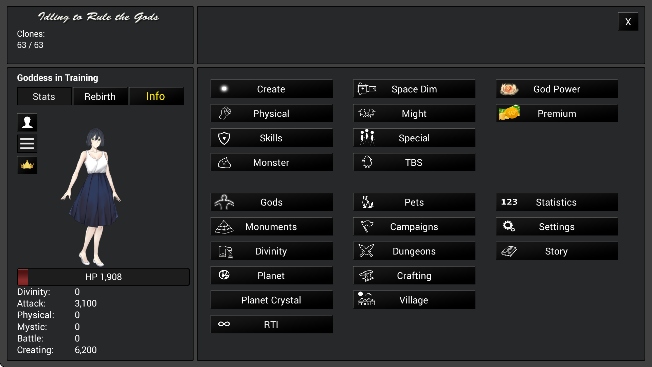This screenshot has width=652, height=367.
Task: Open the hamburger list icon
Action: click(27, 144)
